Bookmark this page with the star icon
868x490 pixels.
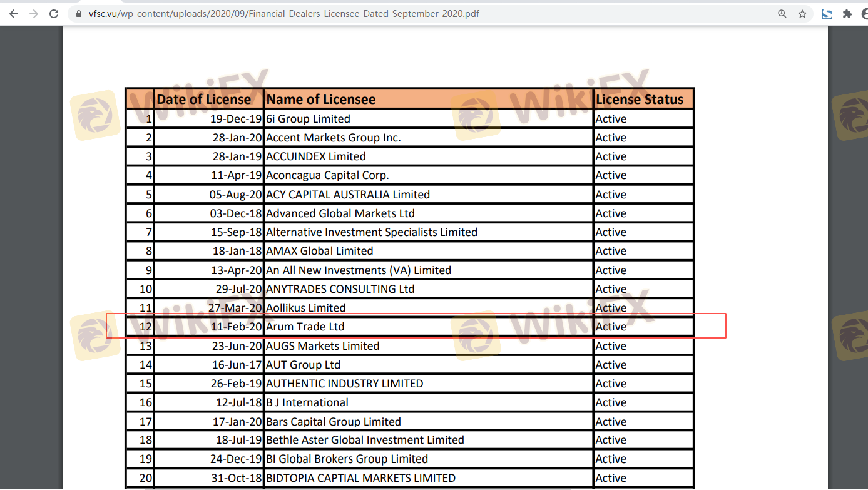(802, 13)
